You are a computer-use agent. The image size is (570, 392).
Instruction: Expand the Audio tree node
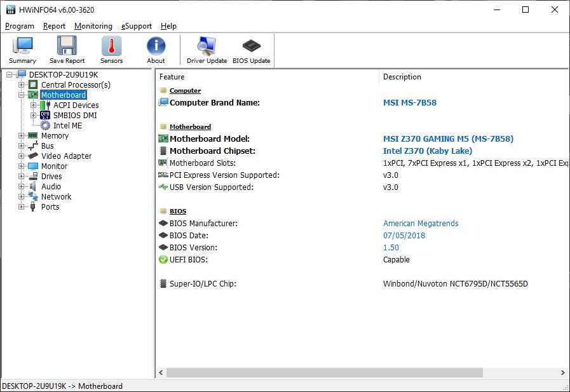point(22,186)
